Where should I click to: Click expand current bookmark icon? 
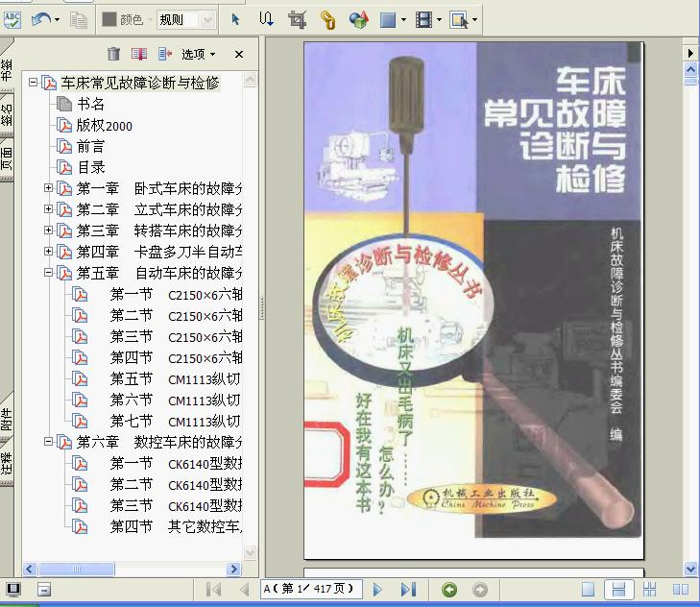click(165, 54)
